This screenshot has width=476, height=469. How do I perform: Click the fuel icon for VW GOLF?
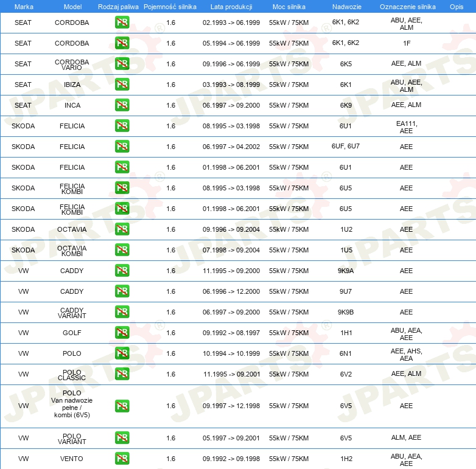tap(122, 333)
